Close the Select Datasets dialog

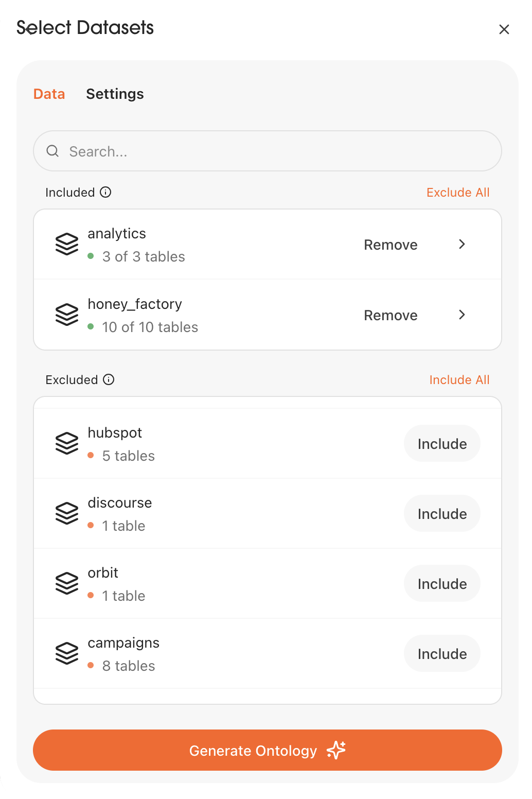click(x=504, y=29)
